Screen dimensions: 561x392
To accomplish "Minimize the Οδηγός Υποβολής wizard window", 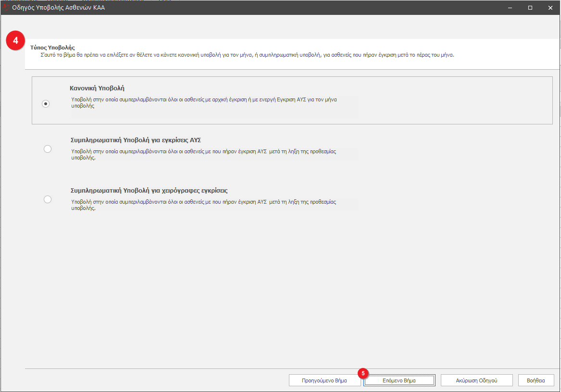I will coord(510,8).
